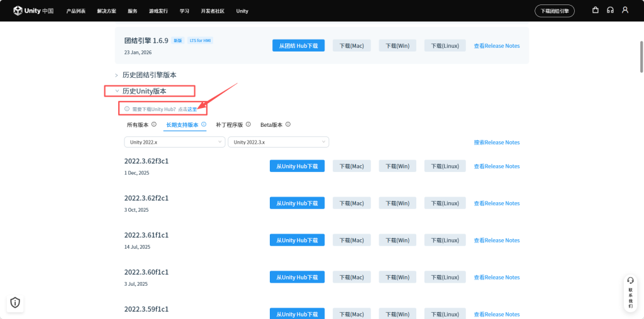
Task: Download Linux build of 2022.3.60f1c1
Action: pos(445,277)
